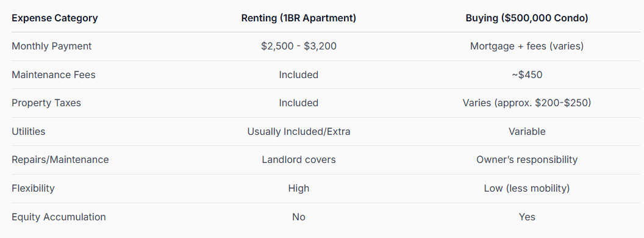Click the $2,500 - $3,200 rent cell
644x238 pixels.
pyautogui.click(x=299, y=46)
